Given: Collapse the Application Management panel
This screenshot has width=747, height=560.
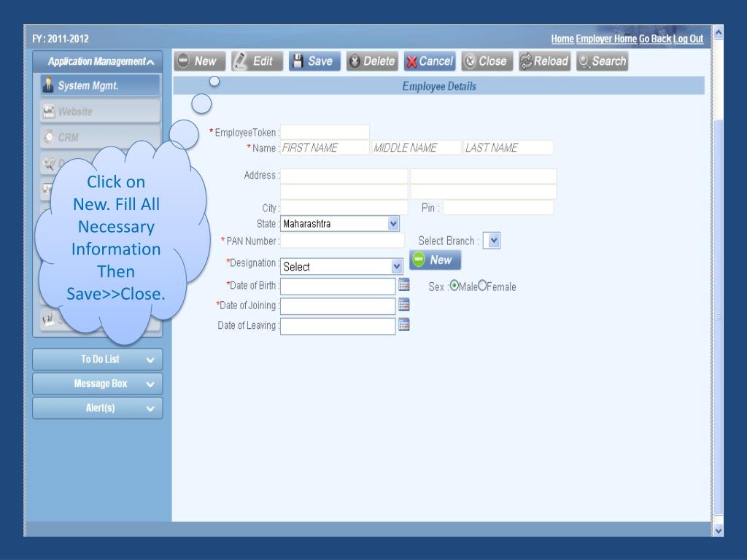Looking at the screenshot, I should pos(98,61).
